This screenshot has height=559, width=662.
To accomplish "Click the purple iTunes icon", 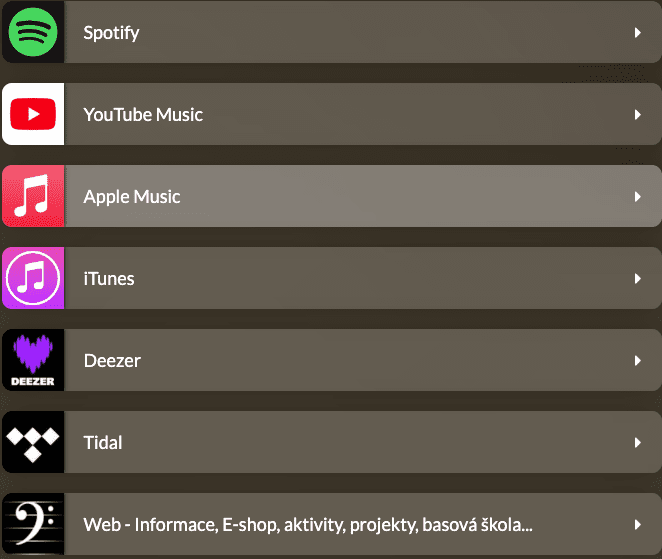I will coord(33,279).
